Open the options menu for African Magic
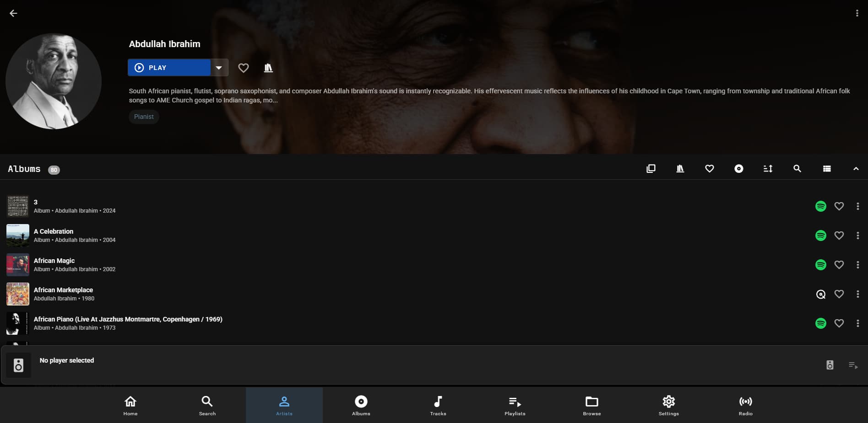The width and height of the screenshot is (868, 423). (x=857, y=265)
